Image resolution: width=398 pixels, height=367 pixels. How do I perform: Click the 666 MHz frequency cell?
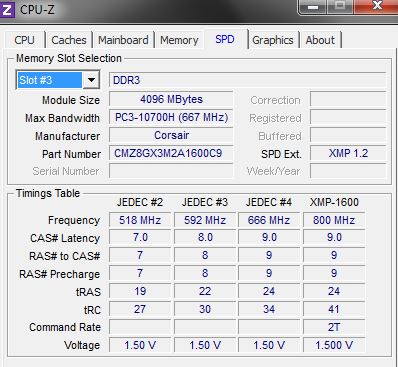pyautogui.click(x=269, y=220)
